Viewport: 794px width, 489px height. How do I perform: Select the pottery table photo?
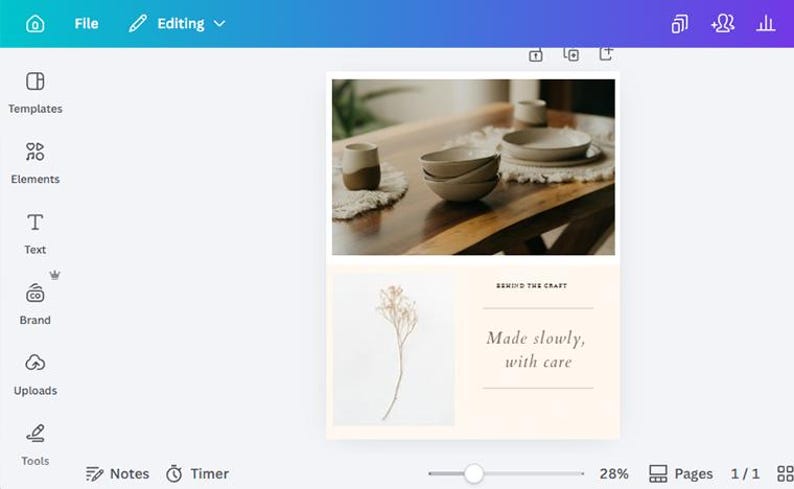point(473,167)
